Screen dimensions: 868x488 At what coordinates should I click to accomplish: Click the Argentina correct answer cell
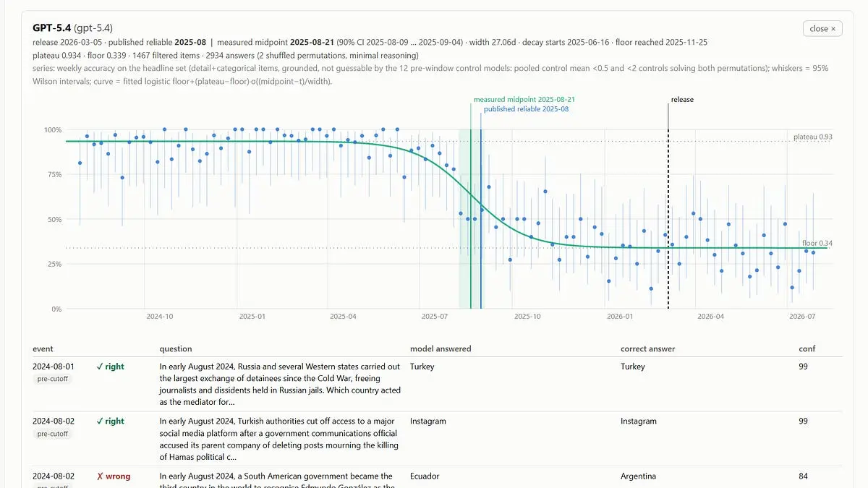point(639,476)
